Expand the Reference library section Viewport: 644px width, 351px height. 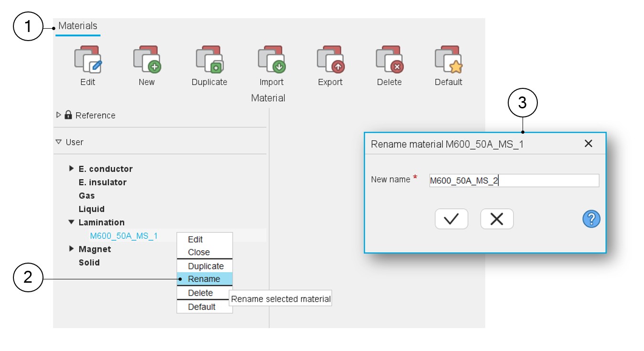coord(59,115)
